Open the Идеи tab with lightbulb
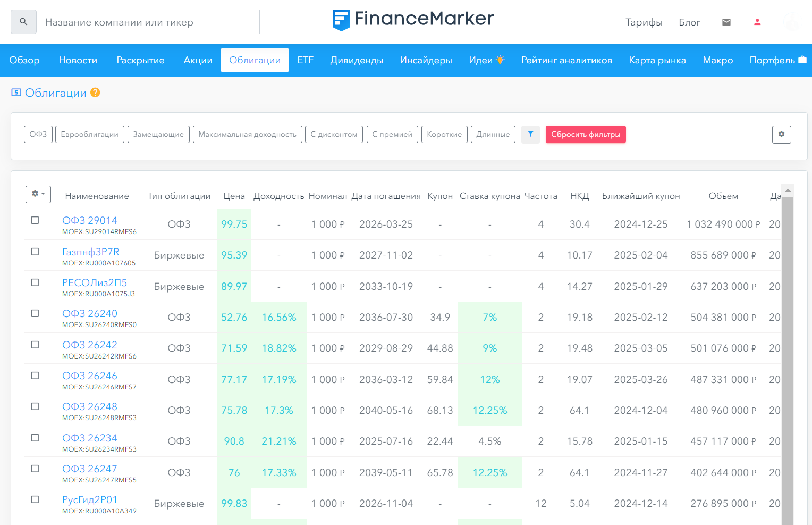Image resolution: width=812 pixels, height=525 pixels. pyautogui.click(x=486, y=60)
